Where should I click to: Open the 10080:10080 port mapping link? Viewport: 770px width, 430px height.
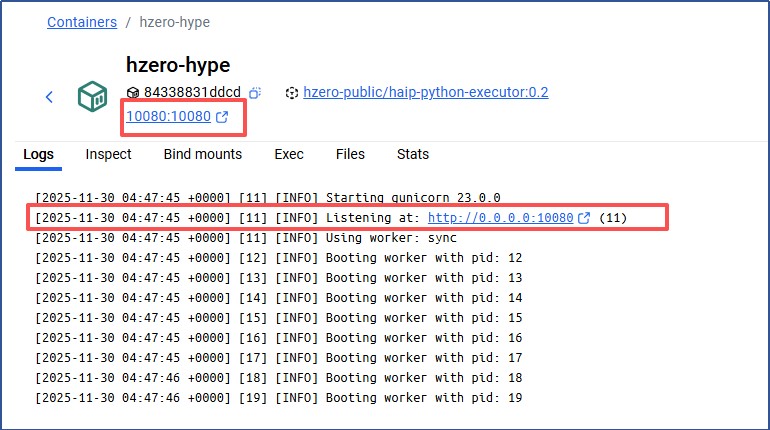pyautogui.click(x=168, y=118)
